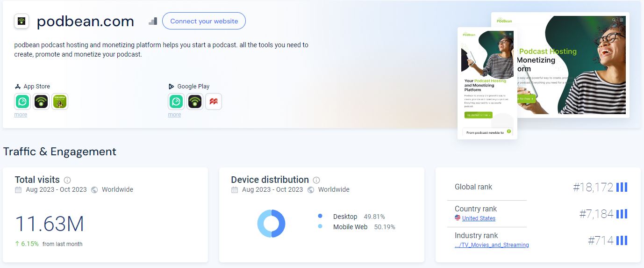Open the black Podbean Google Play app icon
Screen dimensions: 644x268
pos(195,101)
